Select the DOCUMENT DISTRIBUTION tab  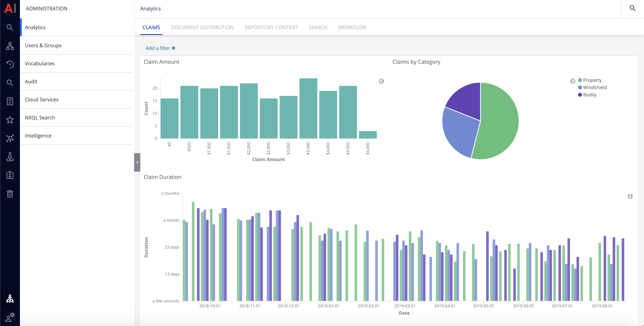click(202, 27)
